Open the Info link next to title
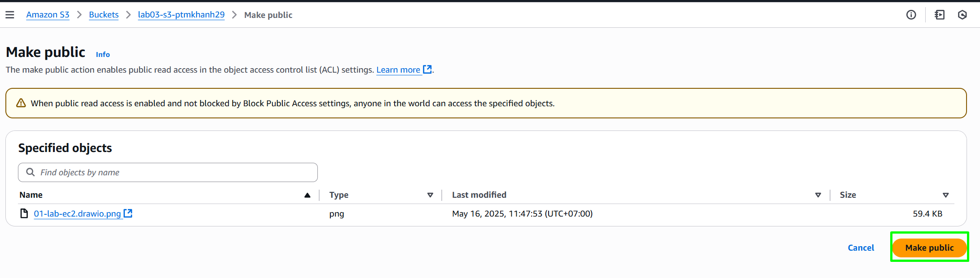Screen dimensions: 980x278 click(103, 54)
